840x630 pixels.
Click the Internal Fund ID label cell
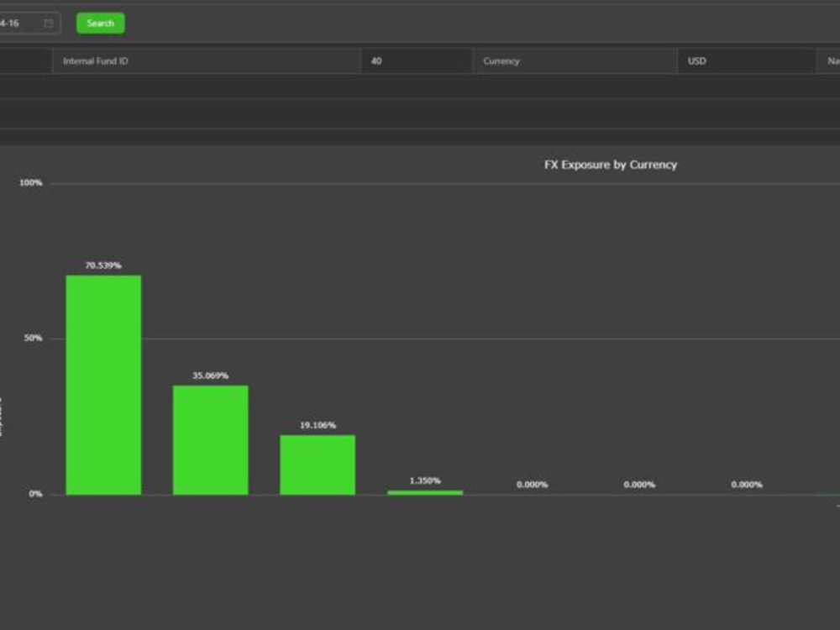pyautogui.click(x=207, y=61)
